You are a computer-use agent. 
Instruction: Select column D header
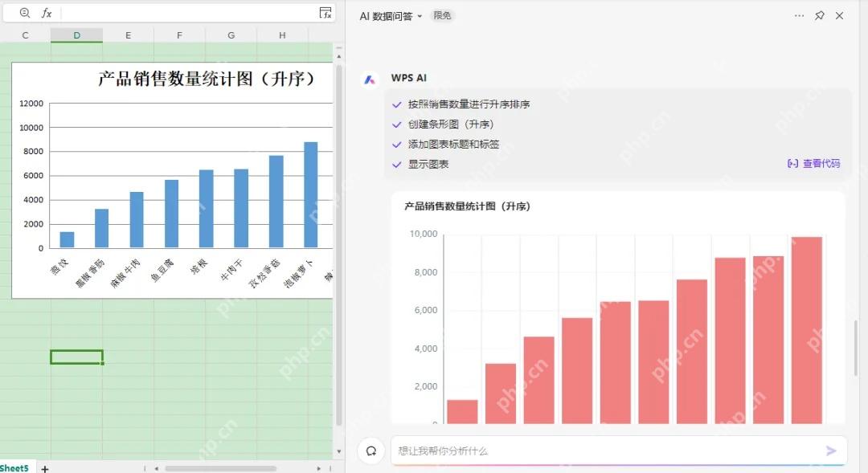[76, 35]
